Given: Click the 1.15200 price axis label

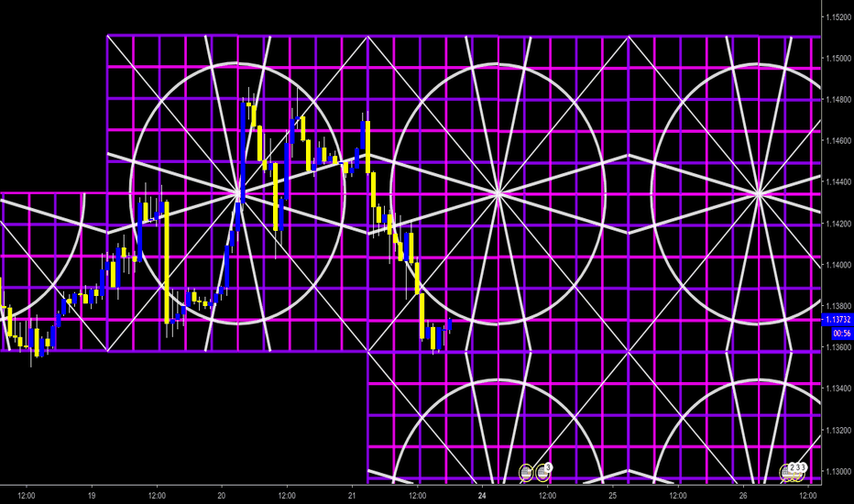Looking at the screenshot, I should [838, 16].
